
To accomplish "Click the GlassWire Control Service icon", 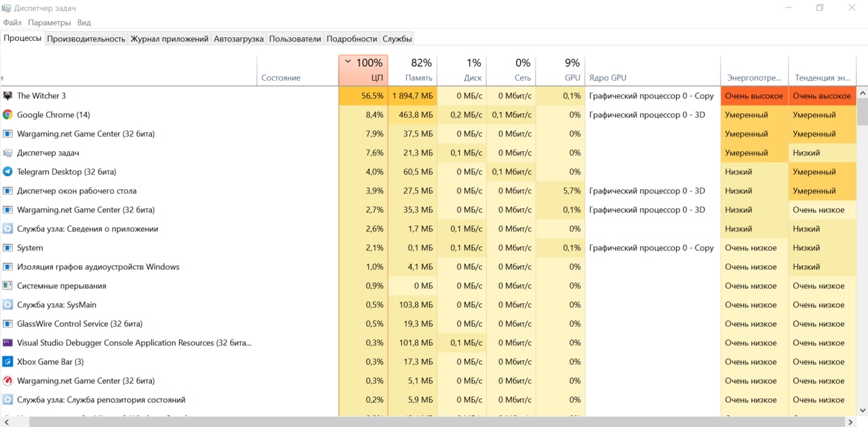I will 7,324.
